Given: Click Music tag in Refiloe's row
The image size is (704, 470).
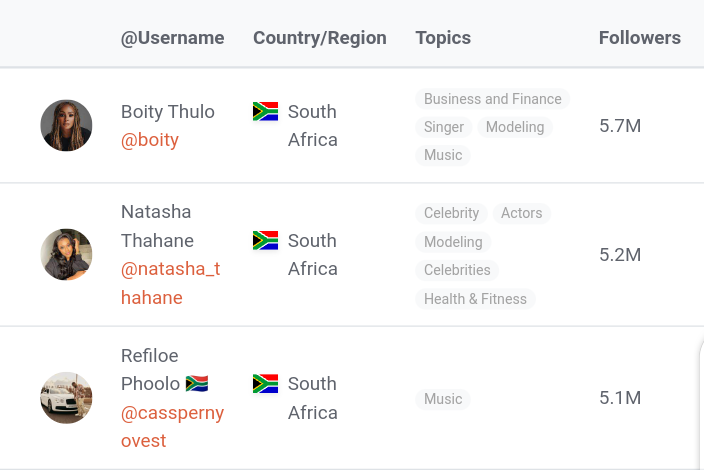Looking at the screenshot, I should [x=443, y=399].
